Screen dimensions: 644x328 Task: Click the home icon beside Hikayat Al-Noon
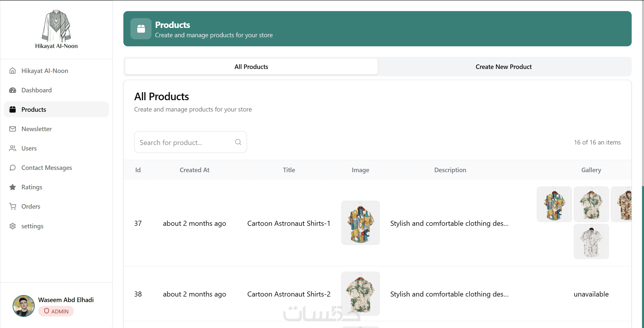13,71
